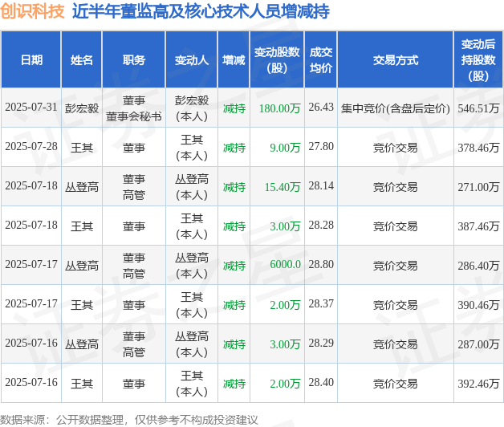Click the holding value 546.51万
Screen dimensions: 504x427
click(478, 108)
